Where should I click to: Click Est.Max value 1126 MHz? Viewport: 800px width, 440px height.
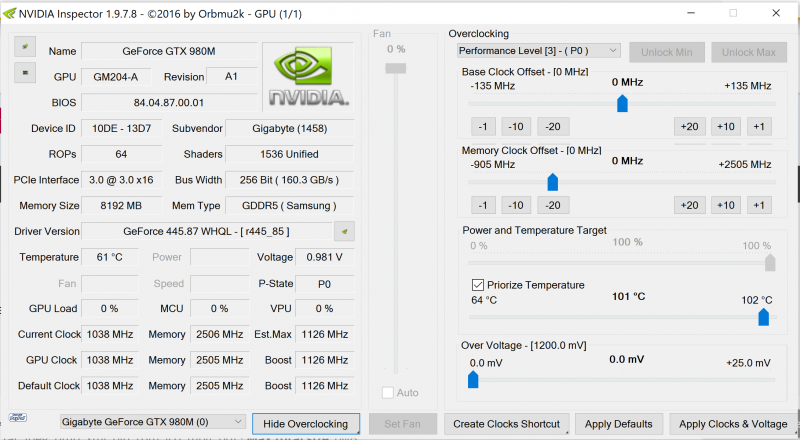click(x=324, y=334)
